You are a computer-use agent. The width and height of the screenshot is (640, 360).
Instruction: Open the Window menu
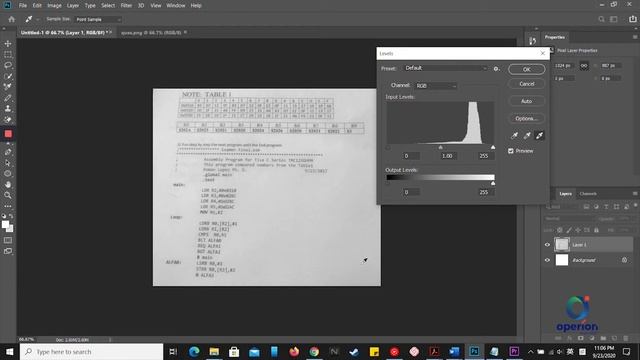(x=176, y=5)
